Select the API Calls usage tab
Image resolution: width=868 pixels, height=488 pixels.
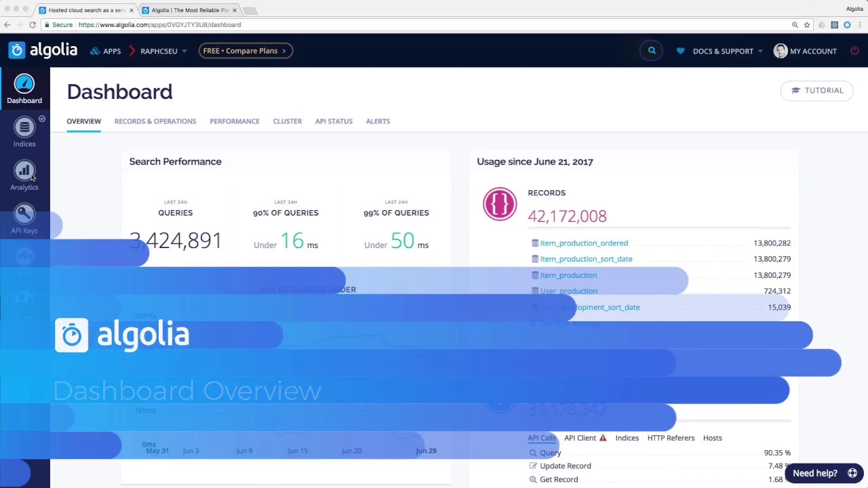click(x=542, y=438)
